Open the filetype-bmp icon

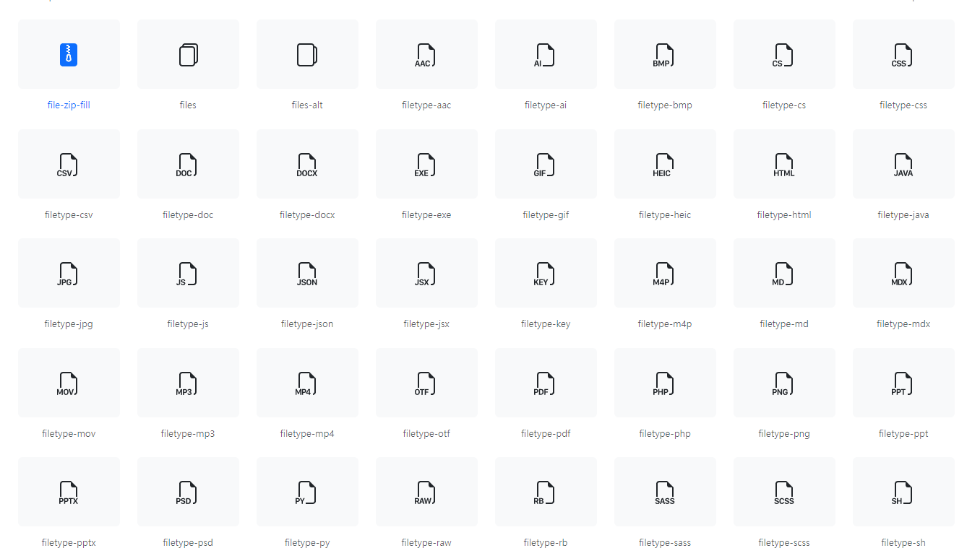tap(665, 55)
